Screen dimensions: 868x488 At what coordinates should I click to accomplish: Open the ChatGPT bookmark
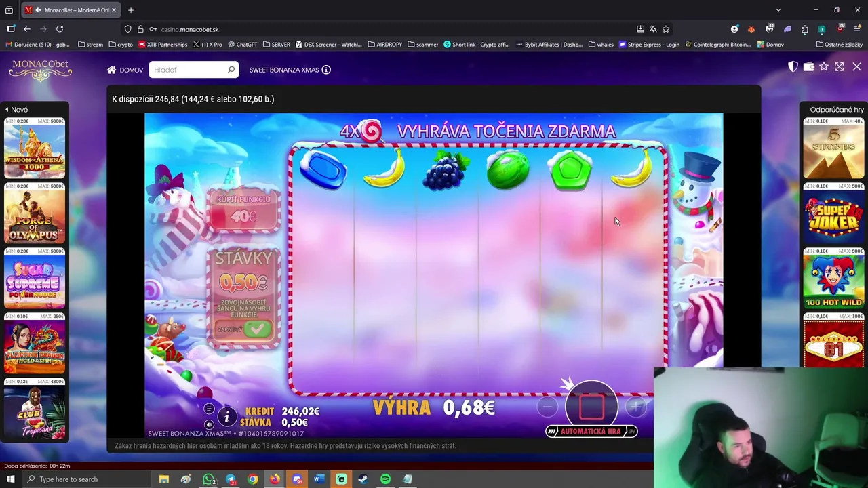(x=243, y=45)
